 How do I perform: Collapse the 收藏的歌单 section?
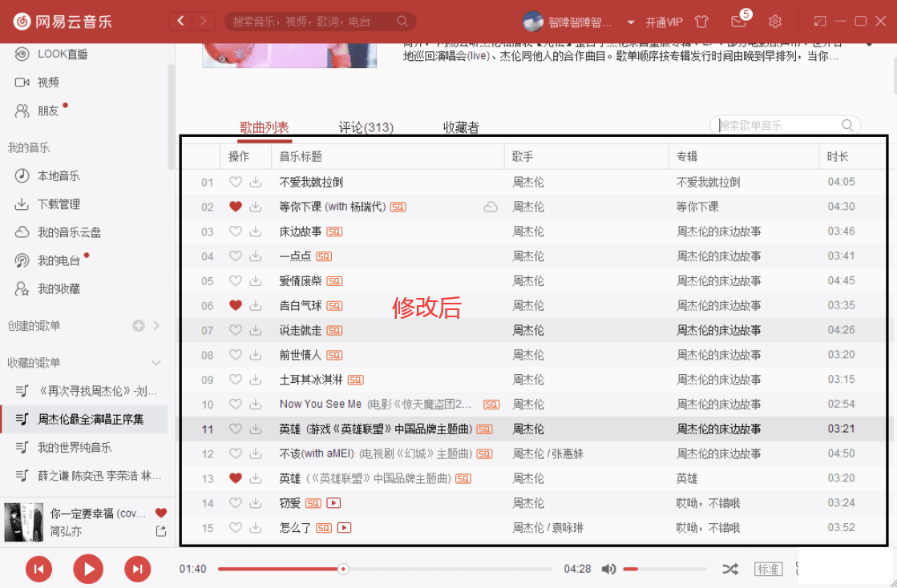(x=156, y=363)
